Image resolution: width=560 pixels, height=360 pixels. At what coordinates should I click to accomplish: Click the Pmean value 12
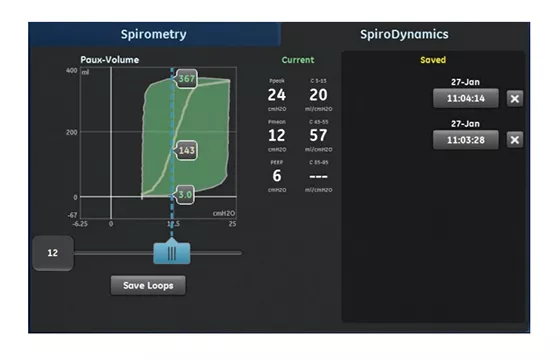coord(277,135)
